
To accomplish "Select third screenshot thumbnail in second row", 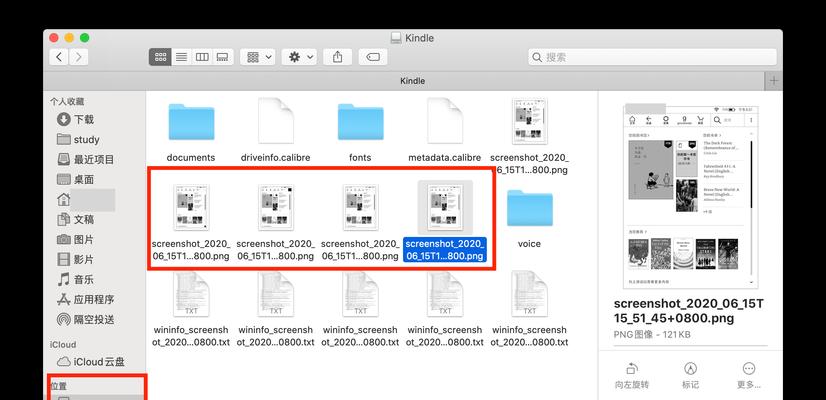I will click(x=360, y=208).
